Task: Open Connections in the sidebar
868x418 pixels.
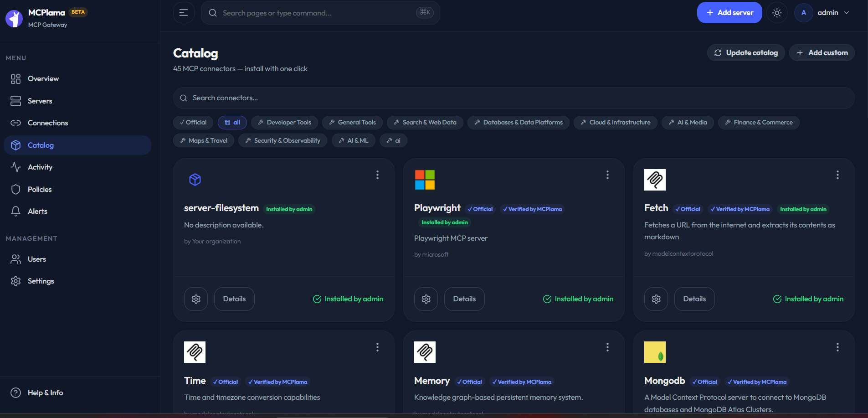Action: click(x=77, y=123)
